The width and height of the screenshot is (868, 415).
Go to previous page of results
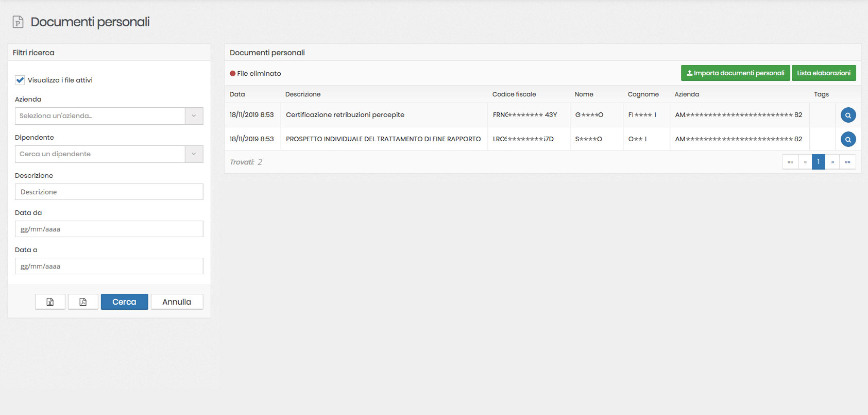click(805, 162)
